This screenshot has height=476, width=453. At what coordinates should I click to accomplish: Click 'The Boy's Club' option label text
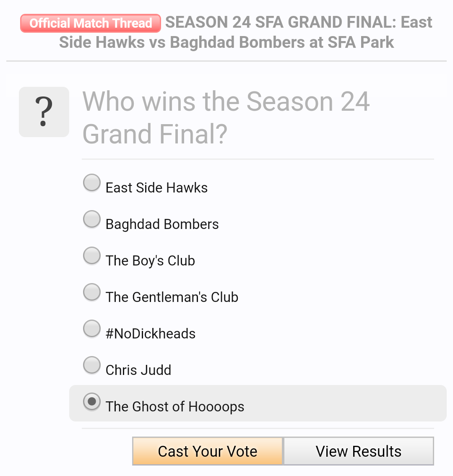(150, 261)
